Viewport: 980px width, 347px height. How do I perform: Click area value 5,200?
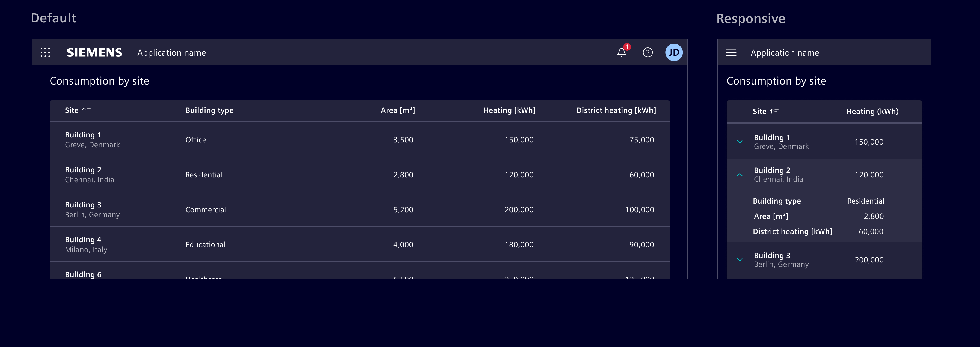(x=403, y=210)
